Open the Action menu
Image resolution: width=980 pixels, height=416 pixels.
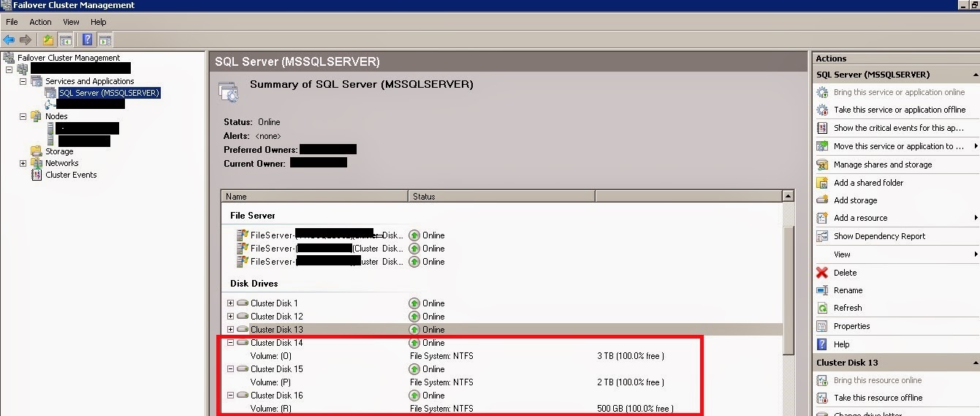coord(40,22)
